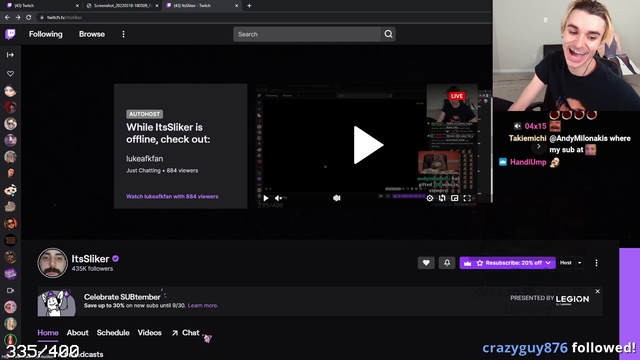Toggle the player volume mute icon
This screenshot has height=360, width=640.
tap(279, 198)
